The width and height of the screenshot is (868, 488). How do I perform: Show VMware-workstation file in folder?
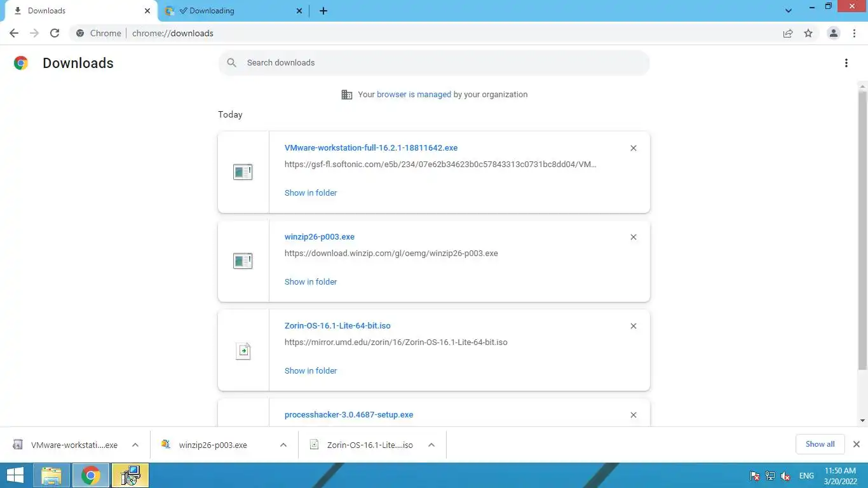311,193
